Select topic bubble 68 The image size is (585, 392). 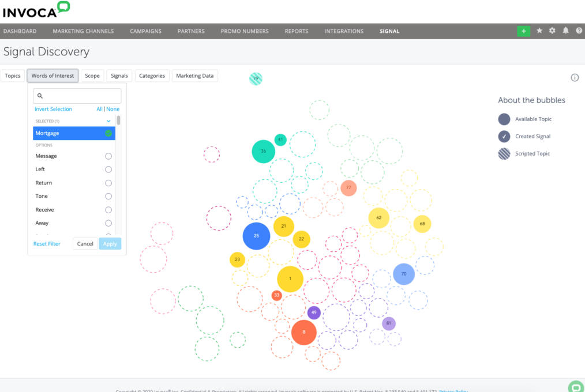(422, 224)
